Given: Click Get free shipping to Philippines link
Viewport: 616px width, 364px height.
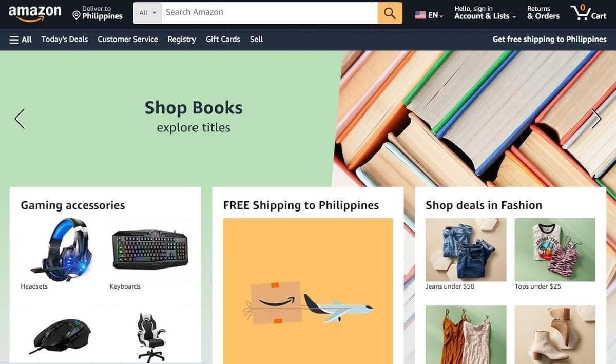Looking at the screenshot, I should pyautogui.click(x=549, y=40).
